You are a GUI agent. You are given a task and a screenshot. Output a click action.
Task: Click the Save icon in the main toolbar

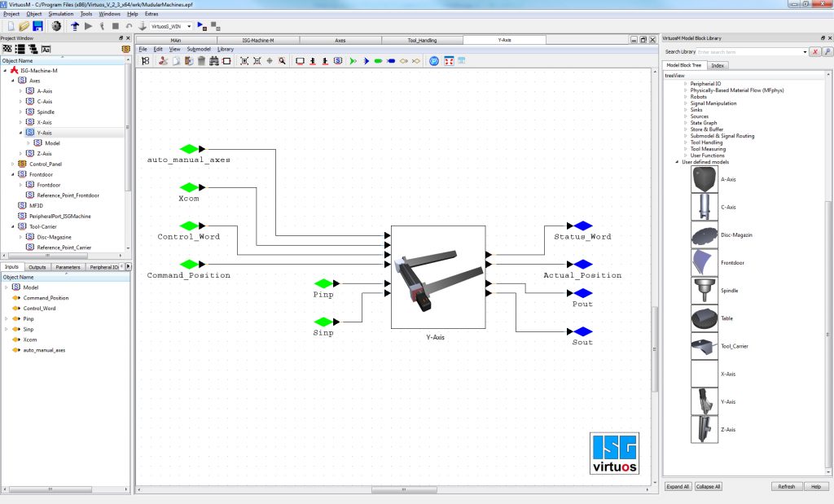(x=37, y=25)
